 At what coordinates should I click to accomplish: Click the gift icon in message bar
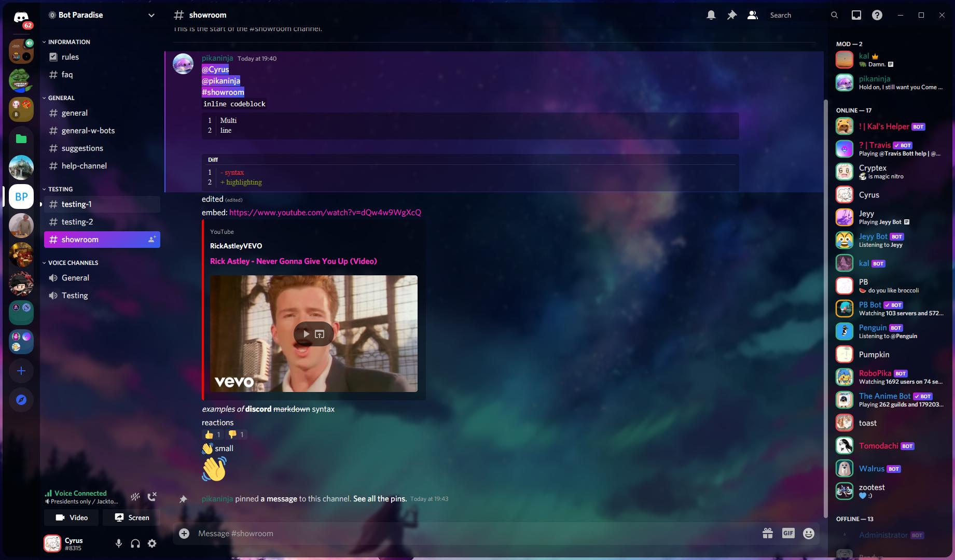(x=767, y=533)
